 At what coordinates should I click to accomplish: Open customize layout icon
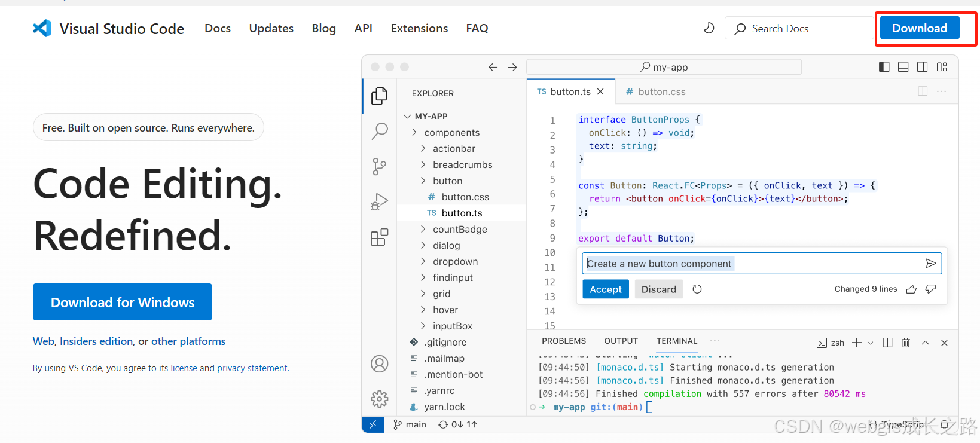942,67
